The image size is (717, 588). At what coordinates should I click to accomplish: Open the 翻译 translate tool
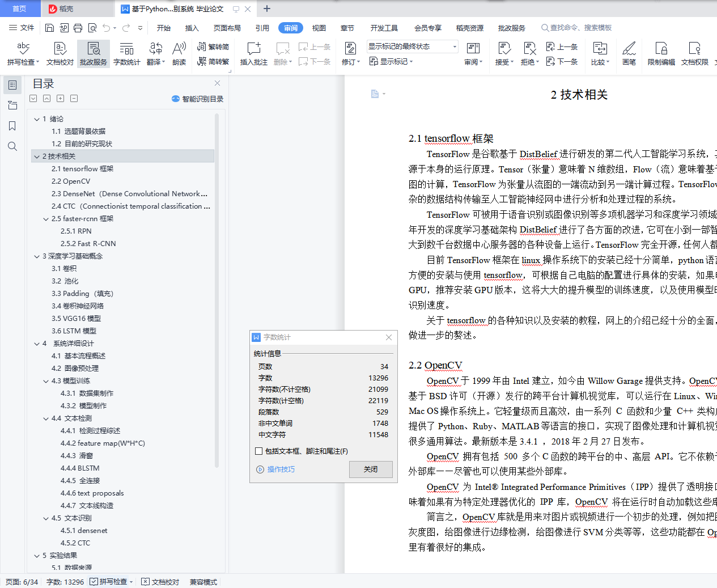[156, 54]
